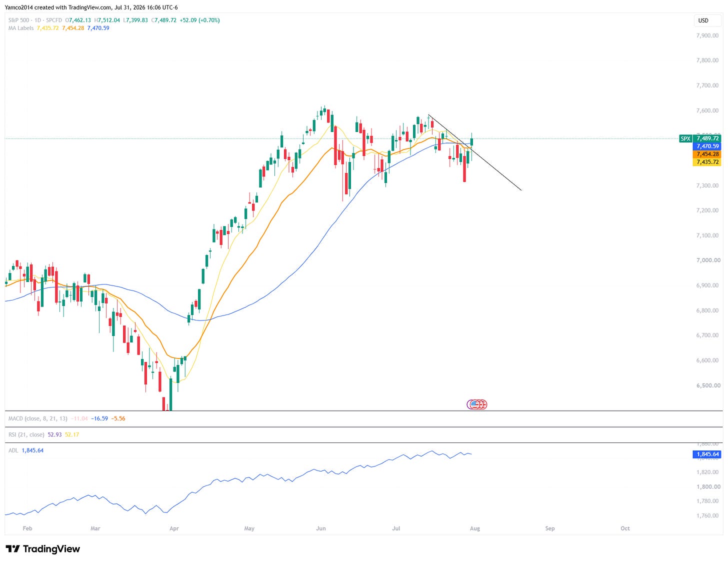The image size is (728, 563).
Task: Click the 7,300.00 price axis tick
Action: [708, 185]
